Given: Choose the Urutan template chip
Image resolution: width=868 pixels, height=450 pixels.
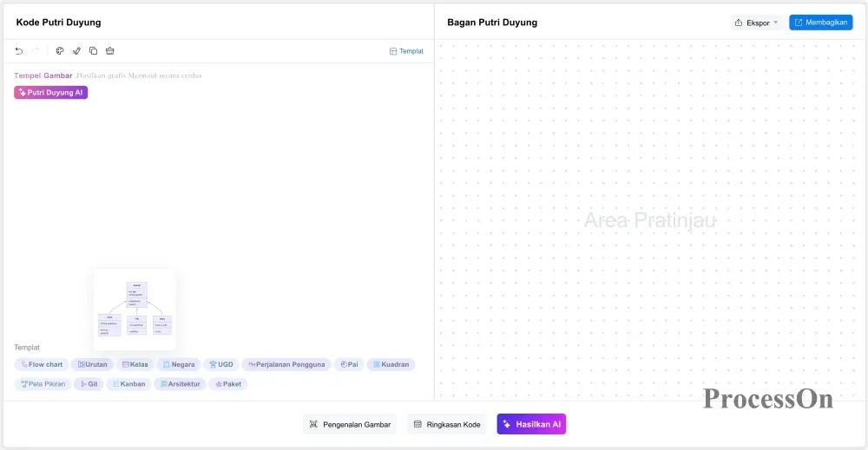Looking at the screenshot, I should pos(93,364).
